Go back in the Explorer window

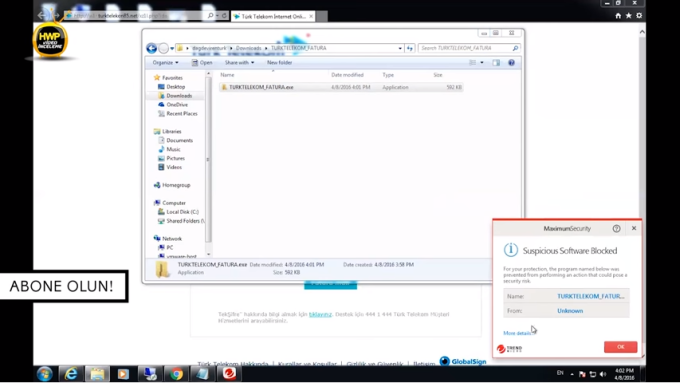151,48
